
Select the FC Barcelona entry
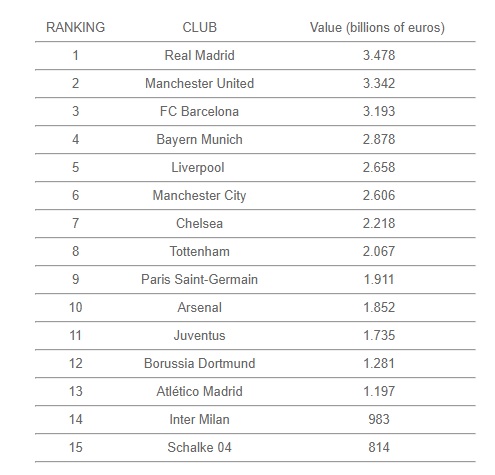[x=199, y=111]
